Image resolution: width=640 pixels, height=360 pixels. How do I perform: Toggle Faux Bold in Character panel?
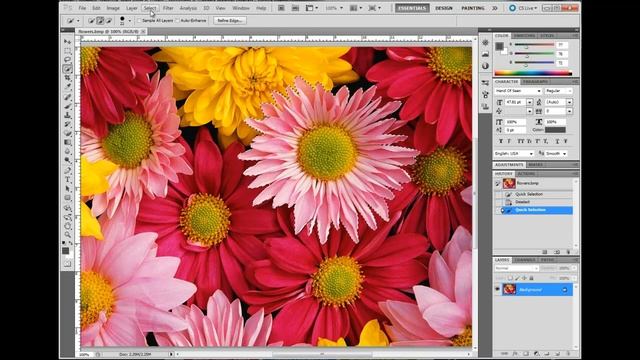(501, 141)
